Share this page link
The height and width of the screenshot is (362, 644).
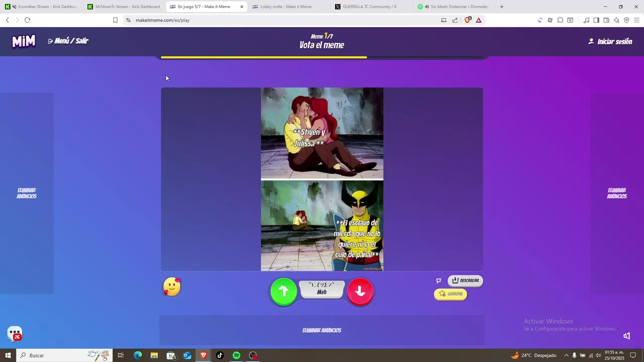(455, 20)
